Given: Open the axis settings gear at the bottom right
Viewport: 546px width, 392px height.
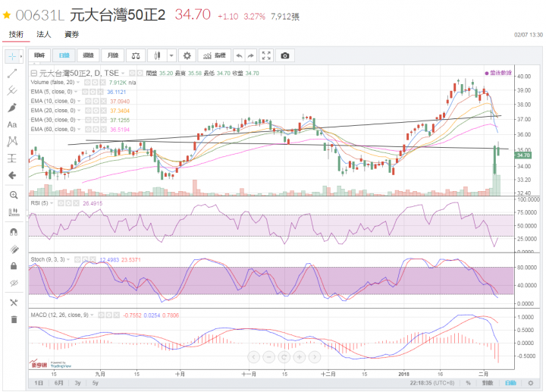Looking at the screenshot, I should point(530,383).
